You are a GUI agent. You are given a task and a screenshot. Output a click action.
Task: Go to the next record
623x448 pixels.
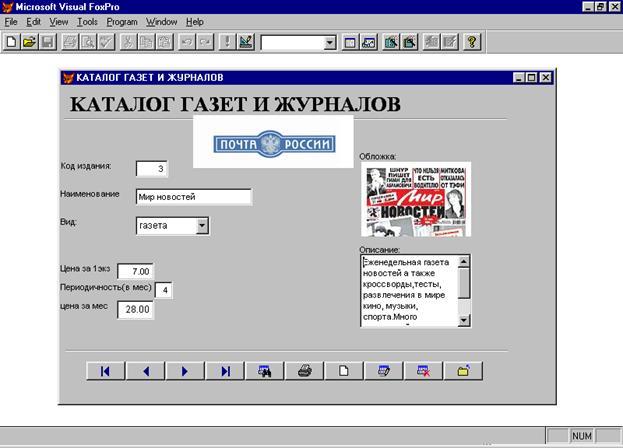185,371
